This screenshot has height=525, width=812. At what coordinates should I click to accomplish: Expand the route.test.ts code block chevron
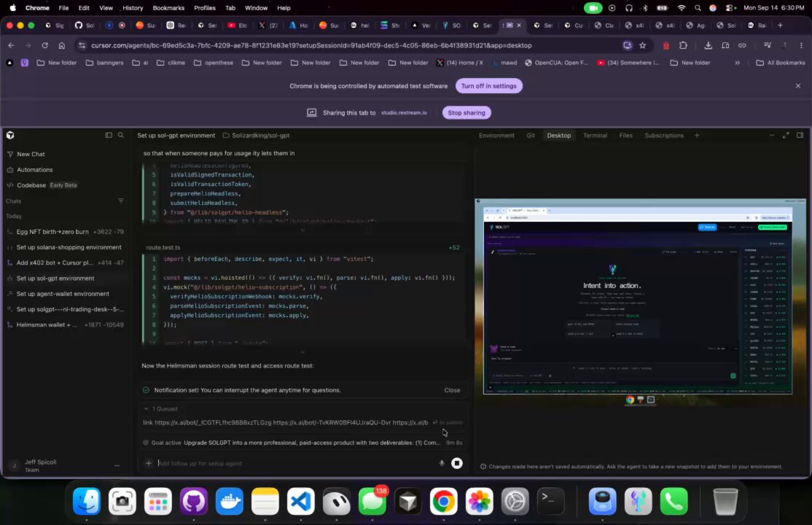click(303, 352)
